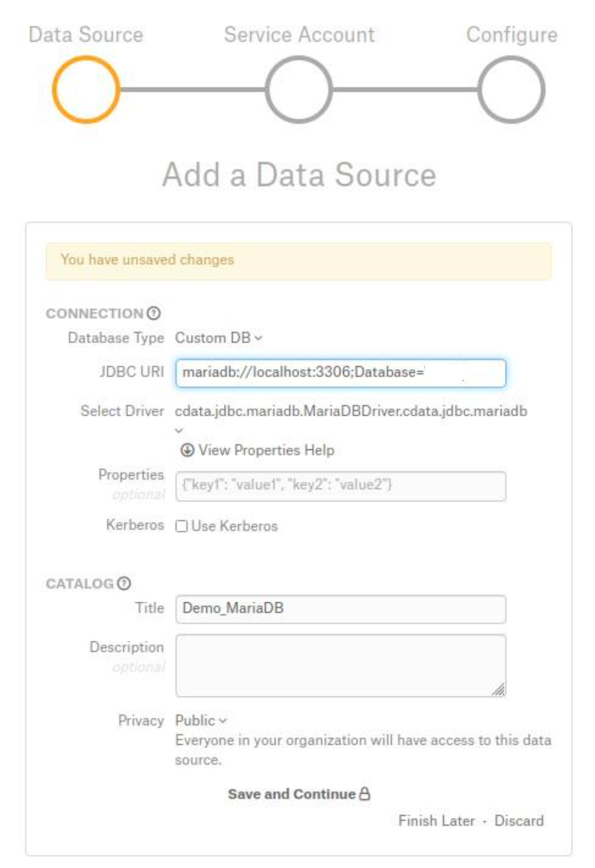Select the Data Source step label
The width and height of the screenshot is (595, 868).
86,35
